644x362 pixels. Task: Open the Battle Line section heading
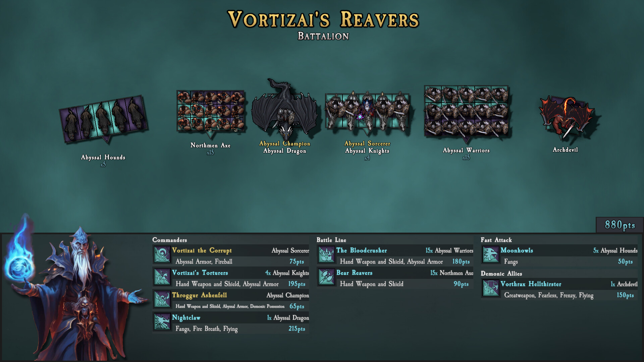331,240
